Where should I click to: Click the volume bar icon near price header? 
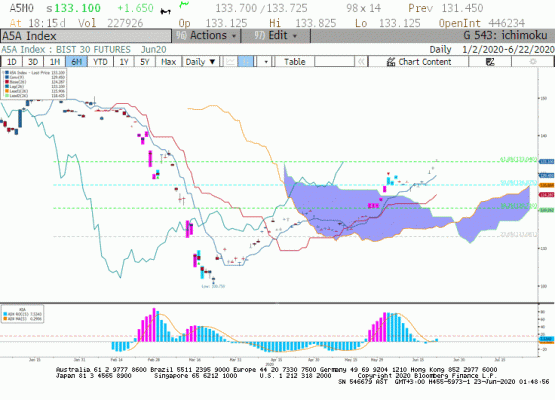(165, 11)
